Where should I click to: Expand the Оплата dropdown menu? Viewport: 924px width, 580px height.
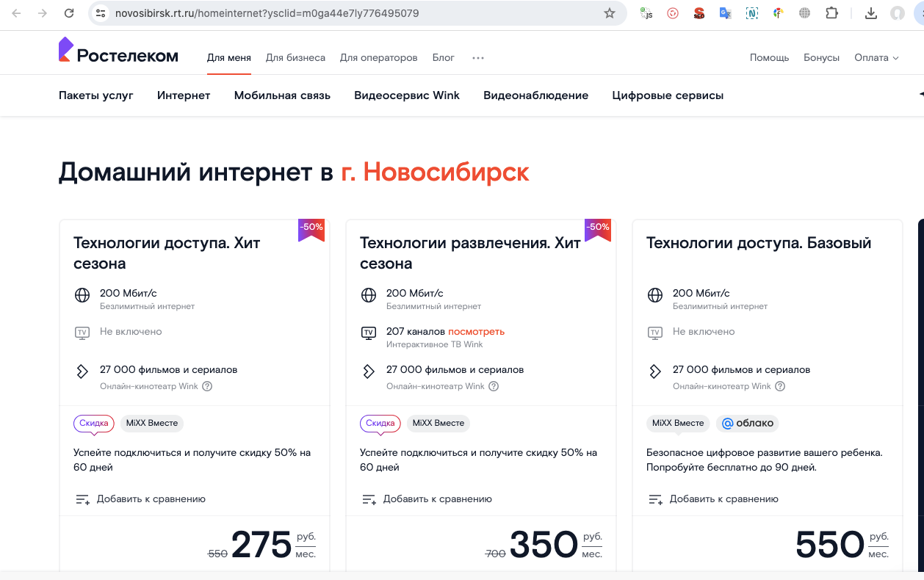(x=876, y=57)
